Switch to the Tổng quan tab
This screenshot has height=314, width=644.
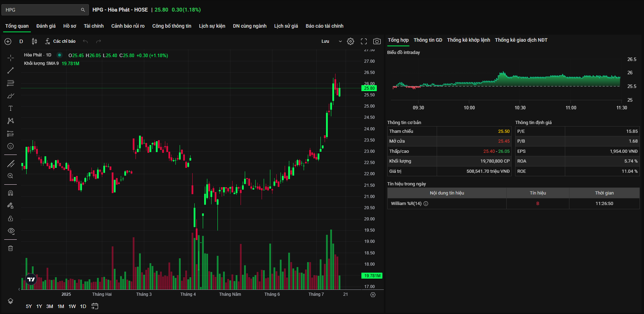click(17, 26)
